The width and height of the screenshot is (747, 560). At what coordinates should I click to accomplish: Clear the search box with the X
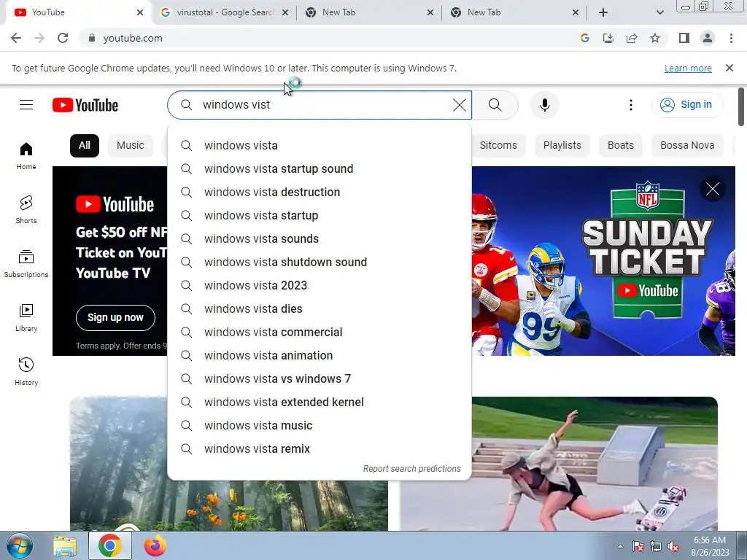(x=460, y=105)
